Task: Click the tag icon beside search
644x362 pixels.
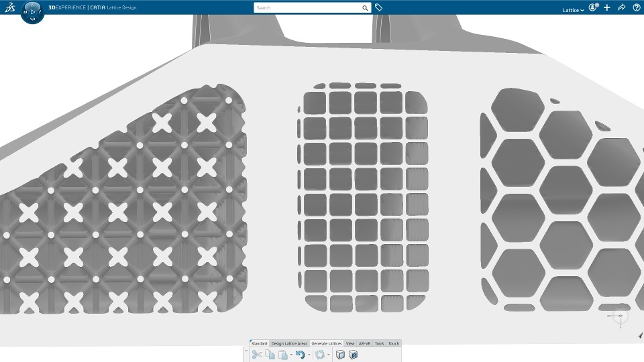Action: (378, 7)
